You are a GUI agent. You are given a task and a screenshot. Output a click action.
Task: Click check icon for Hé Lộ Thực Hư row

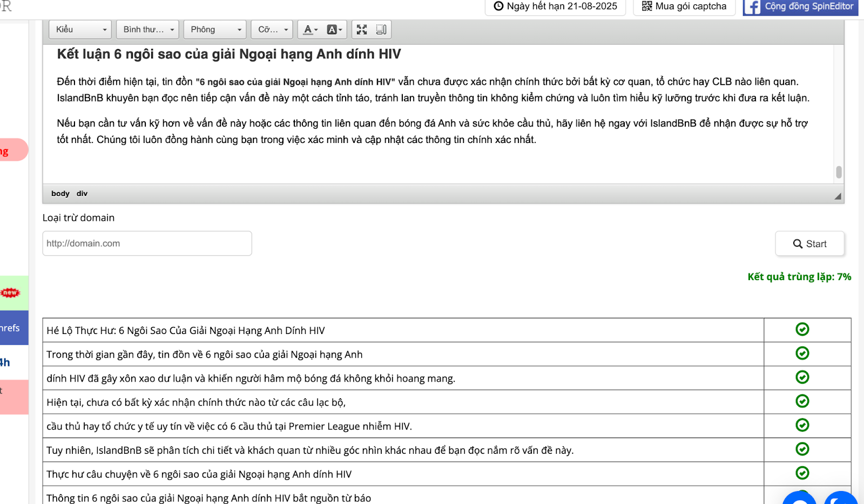click(x=802, y=329)
